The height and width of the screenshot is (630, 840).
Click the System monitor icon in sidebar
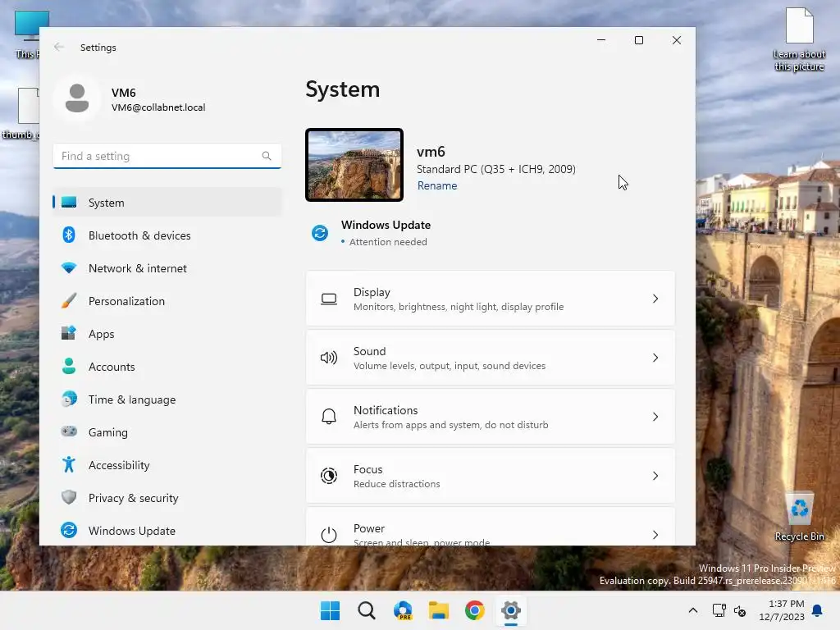coord(69,203)
